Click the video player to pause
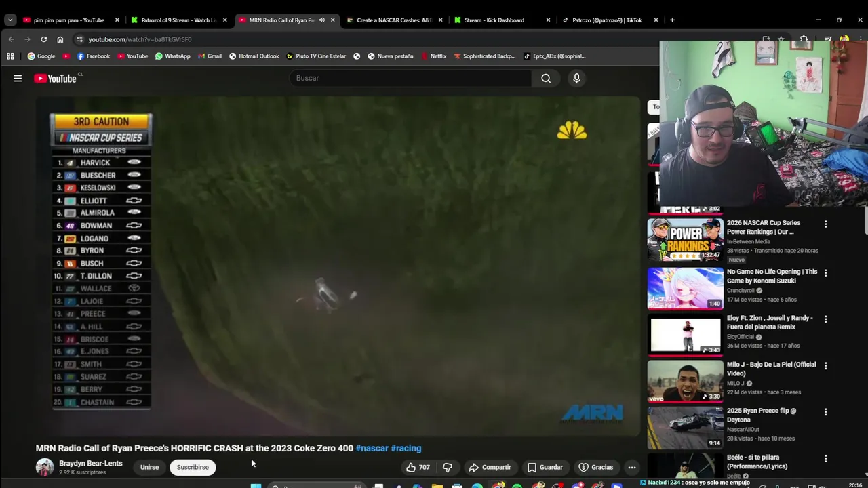 tap(338, 266)
